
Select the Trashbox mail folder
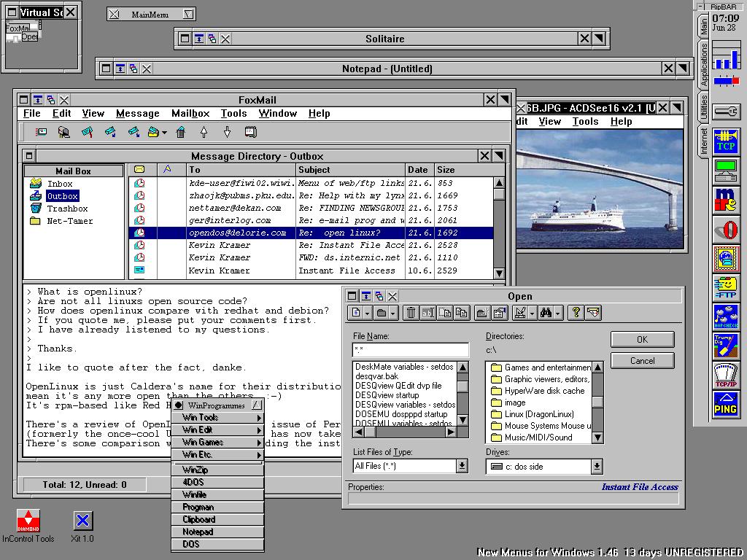[67, 209]
